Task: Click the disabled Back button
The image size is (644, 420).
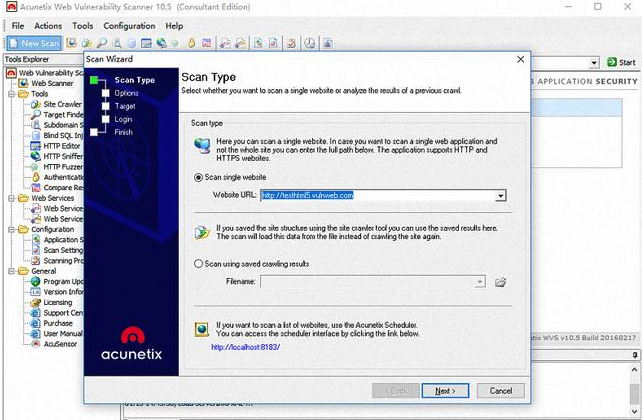Action: pos(396,391)
